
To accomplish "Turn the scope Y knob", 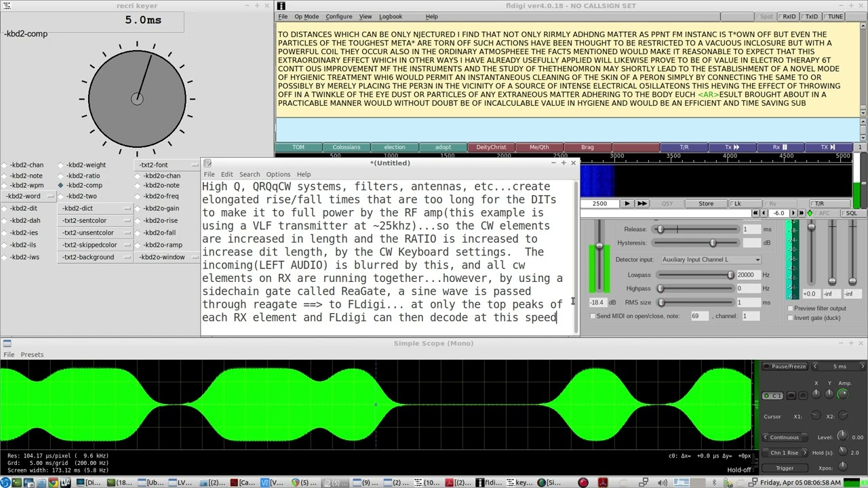I will point(829,394).
